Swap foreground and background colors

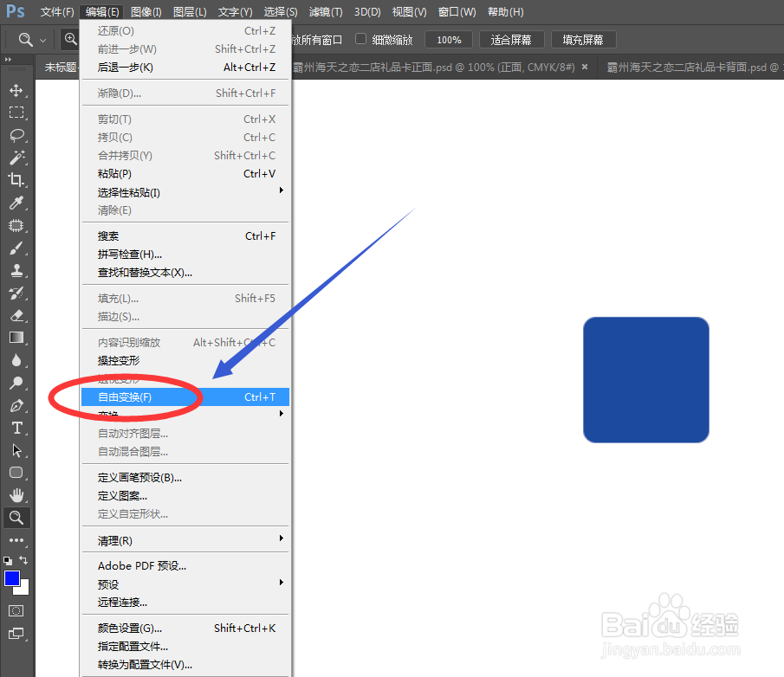click(23, 559)
